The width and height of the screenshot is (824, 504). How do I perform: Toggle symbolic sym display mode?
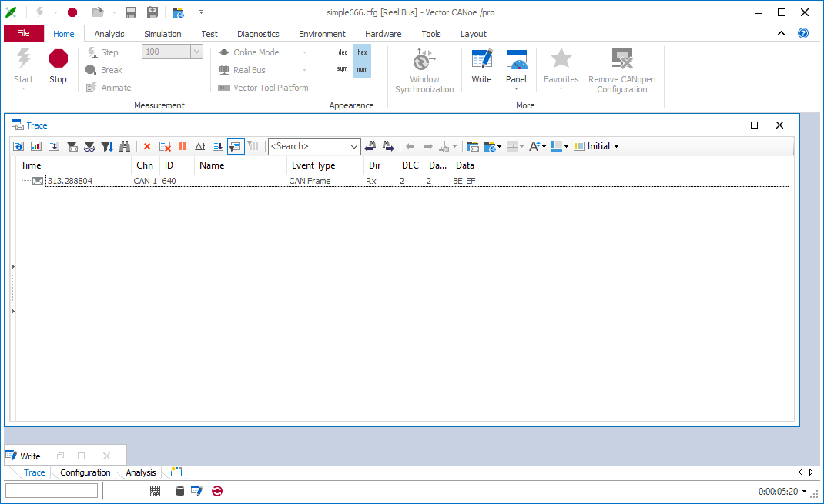click(343, 69)
